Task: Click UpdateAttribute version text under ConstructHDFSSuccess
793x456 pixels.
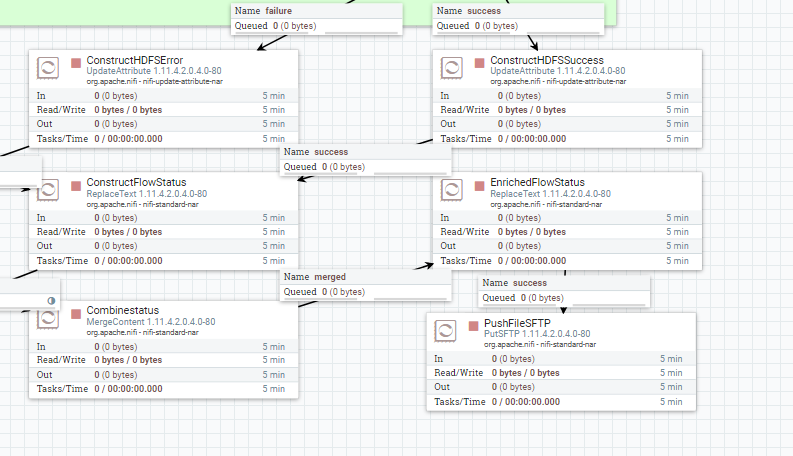Action: (557, 71)
